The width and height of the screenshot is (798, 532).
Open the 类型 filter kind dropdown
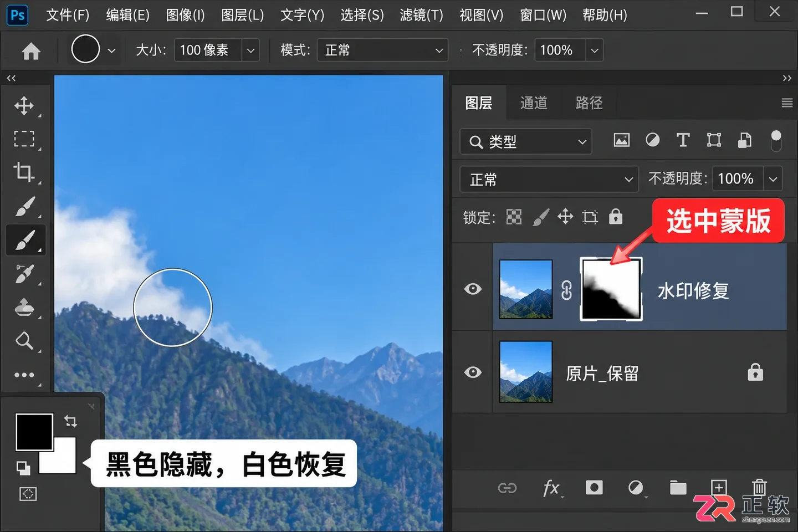pyautogui.click(x=526, y=142)
